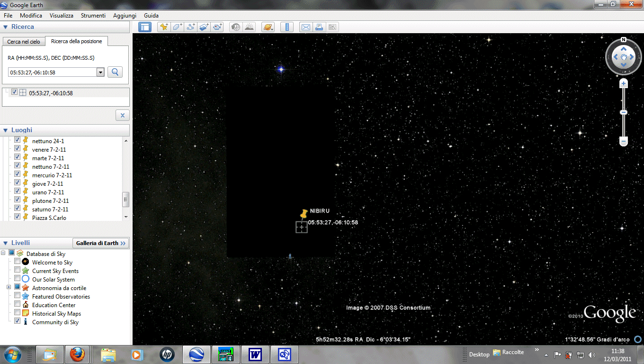Show historical imagery clock button
Image resolution: width=644 pixels, height=364 pixels.
[x=235, y=27]
